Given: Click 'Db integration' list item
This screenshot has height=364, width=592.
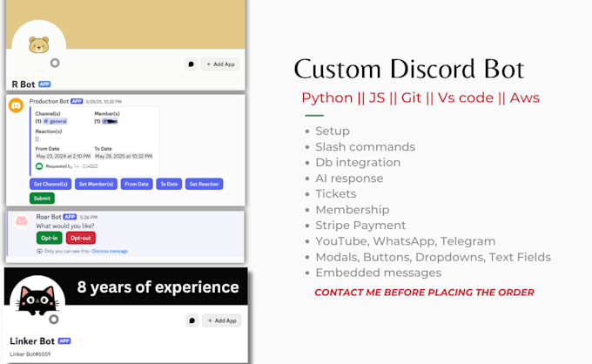Looking at the screenshot, I should click(358, 162).
